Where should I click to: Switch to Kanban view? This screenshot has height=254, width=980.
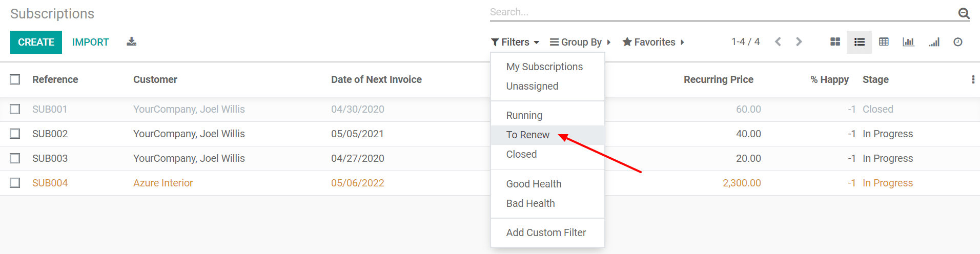pyautogui.click(x=835, y=42)
